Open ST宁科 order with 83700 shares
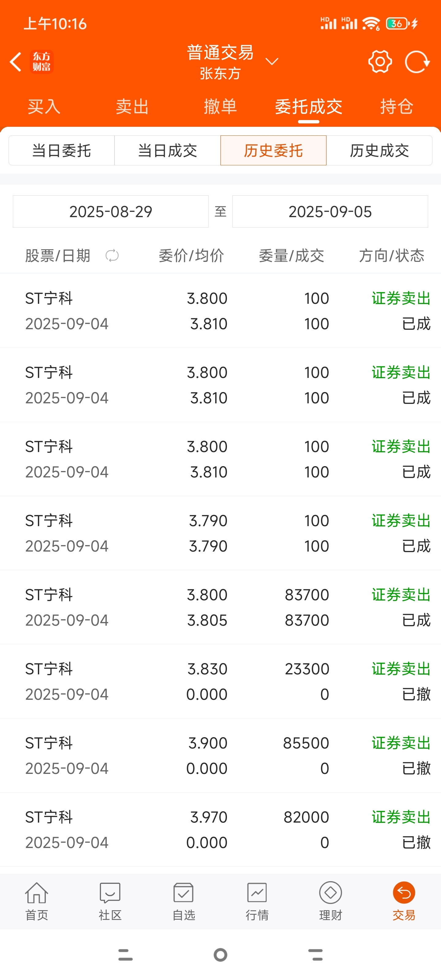 click(x=220, y=607)
